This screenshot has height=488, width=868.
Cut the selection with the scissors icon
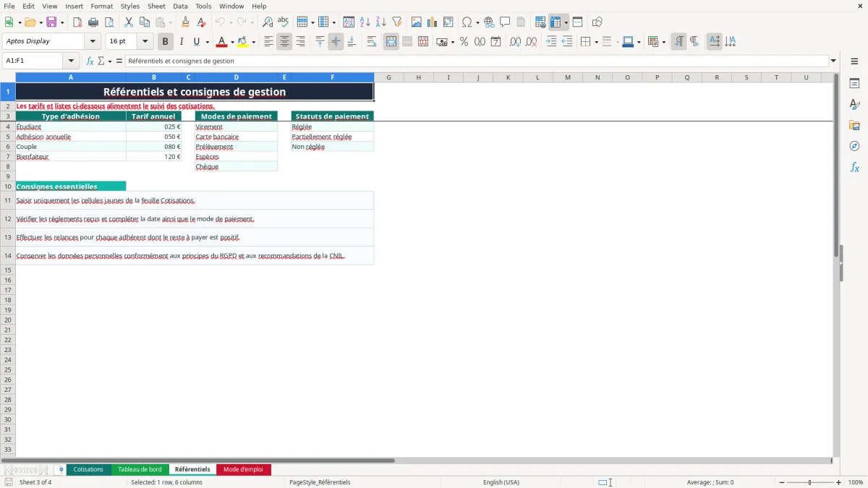click(x=129, y=22)
